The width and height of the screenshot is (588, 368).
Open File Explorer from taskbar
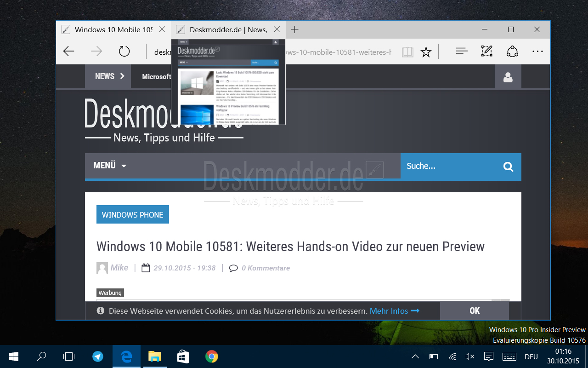click(x=155, y=356)
